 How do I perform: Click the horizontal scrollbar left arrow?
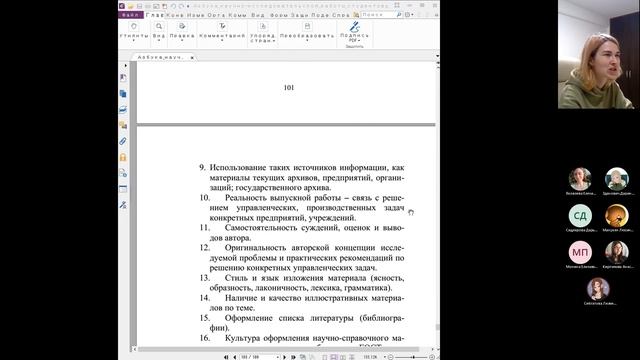coord(134,349)
